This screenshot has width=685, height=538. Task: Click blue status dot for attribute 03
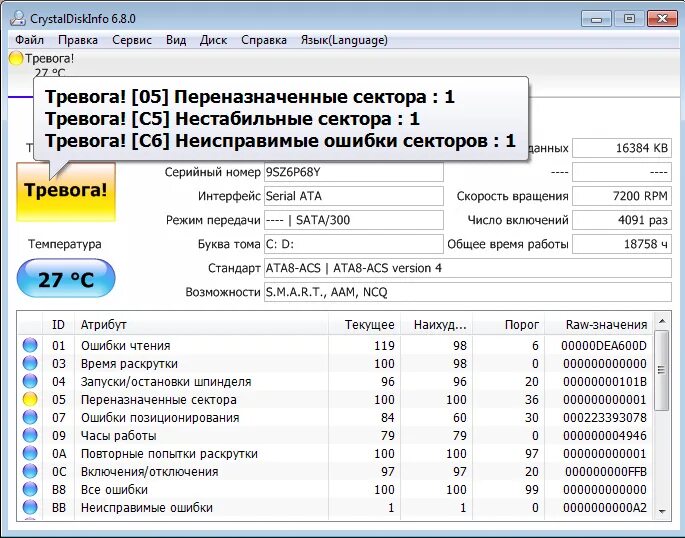point(30,363)
